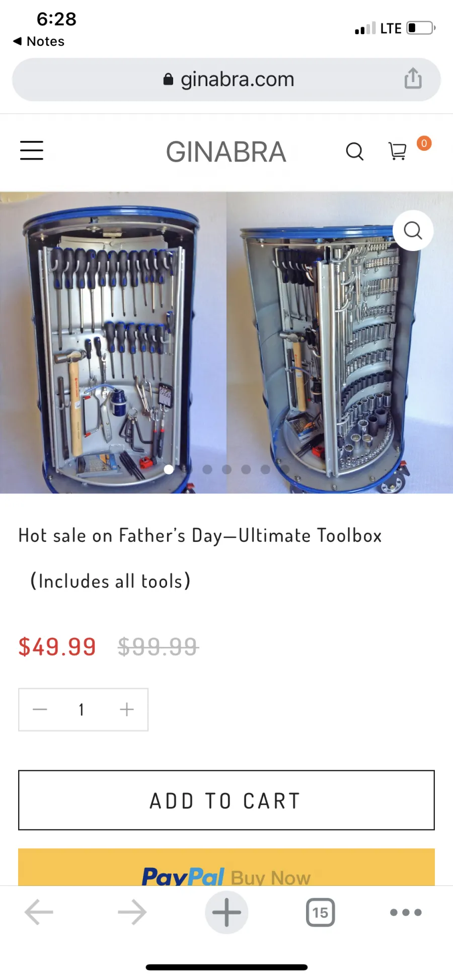Return to Notes app via back link

tap(39, 41)
